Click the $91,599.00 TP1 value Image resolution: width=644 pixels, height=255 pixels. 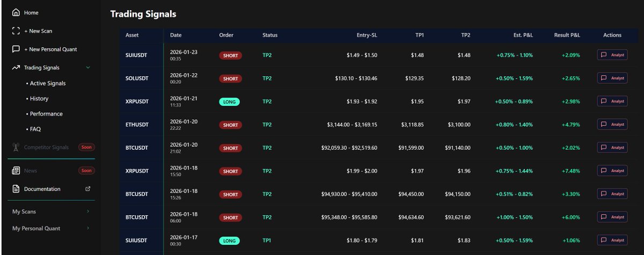point(412,148)
